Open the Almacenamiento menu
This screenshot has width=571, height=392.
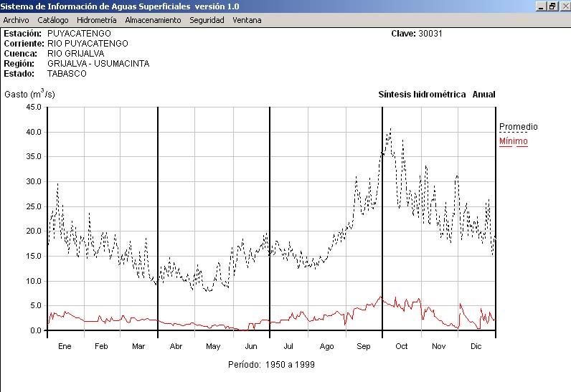point(153,20)
